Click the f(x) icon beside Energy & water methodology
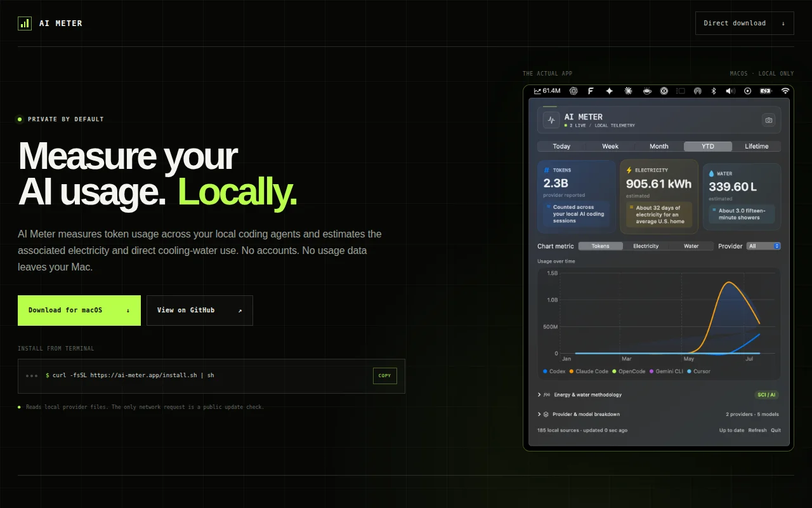This screenshot has width=812, height=508. click(547, 394)
